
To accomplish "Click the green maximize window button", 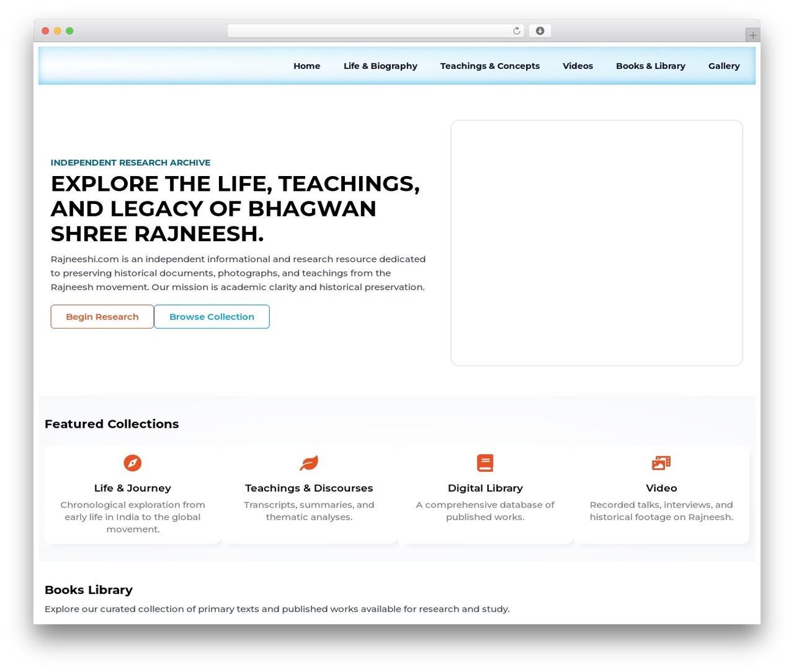I will tap(69, 31).
